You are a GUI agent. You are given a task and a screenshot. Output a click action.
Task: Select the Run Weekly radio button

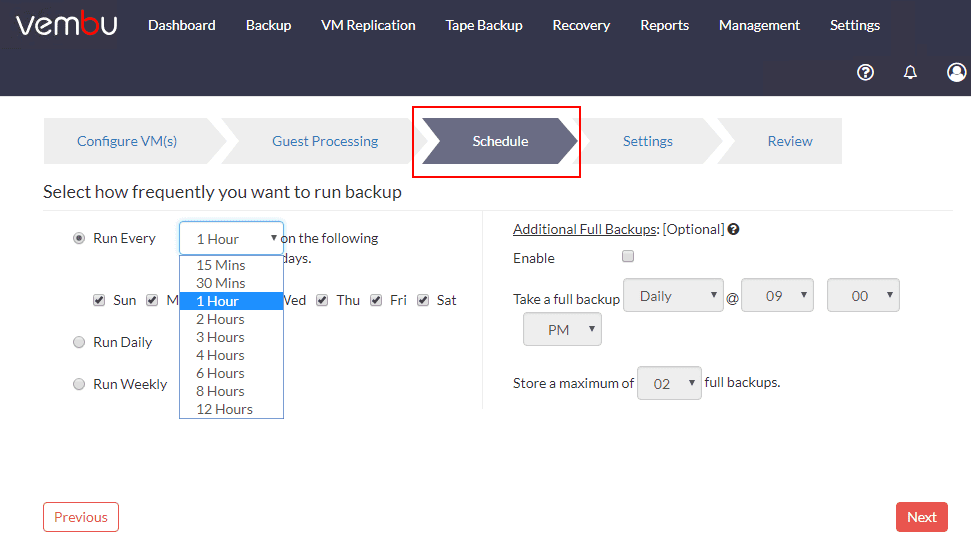pyautogui.click(x=79, y=384)
